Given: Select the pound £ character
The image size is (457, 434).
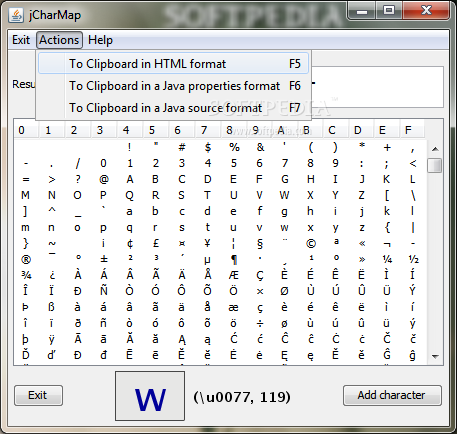Looking at the screenshot, I should click(156, 243).
